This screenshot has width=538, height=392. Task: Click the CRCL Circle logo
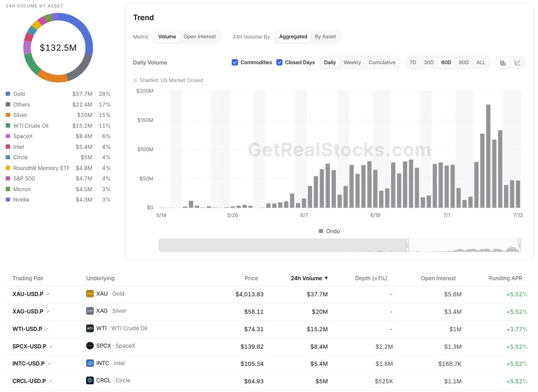pos(90,380)
